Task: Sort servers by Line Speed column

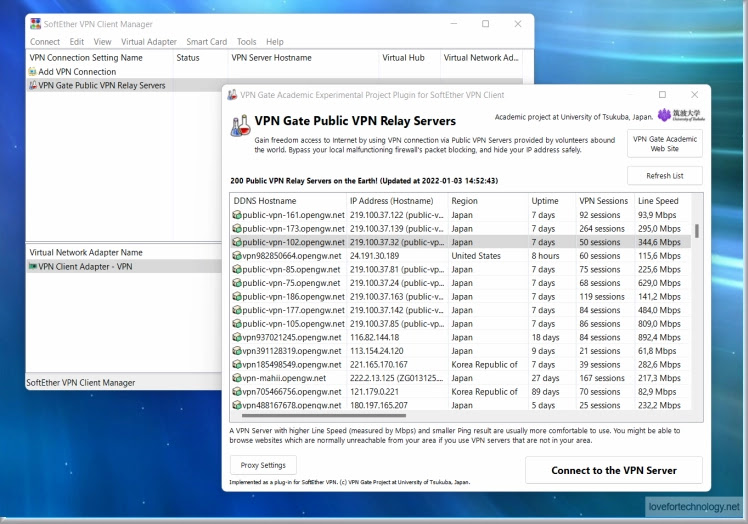Action: coord(662,201)
